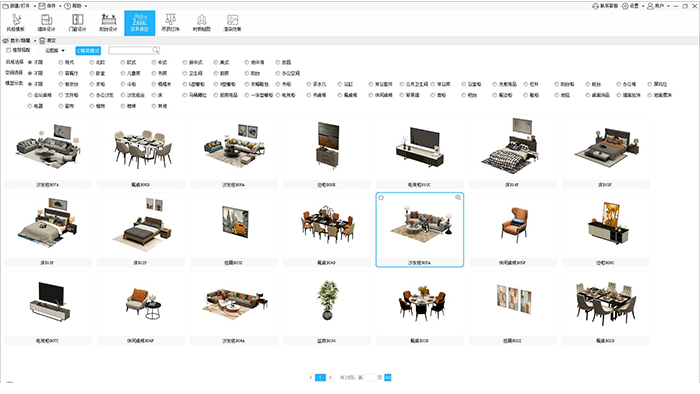
Task: Expand the 设置 settings dropdown at top right
Action: pyautogui.click(x=633, y=6)
